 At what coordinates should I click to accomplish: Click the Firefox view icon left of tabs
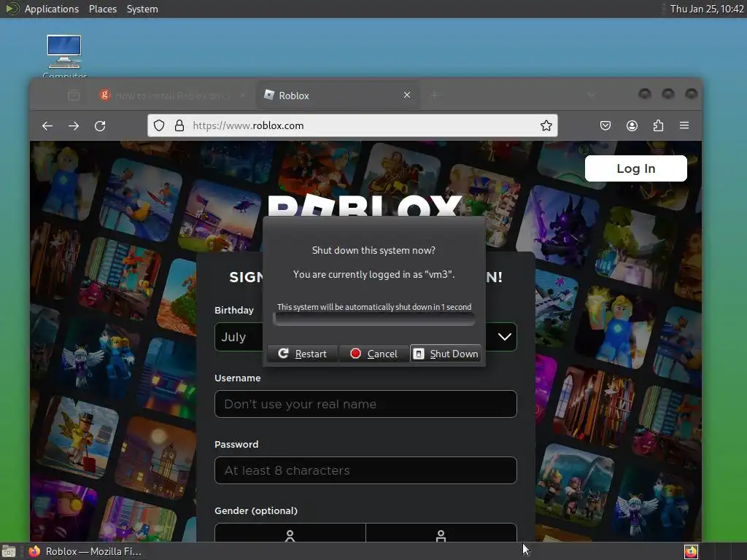(x=74, y=96)
